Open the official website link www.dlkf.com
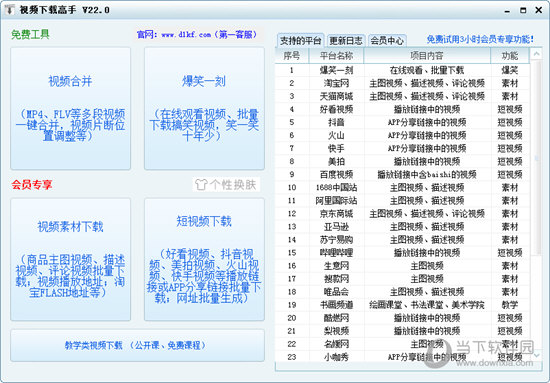 pos(186,35)
